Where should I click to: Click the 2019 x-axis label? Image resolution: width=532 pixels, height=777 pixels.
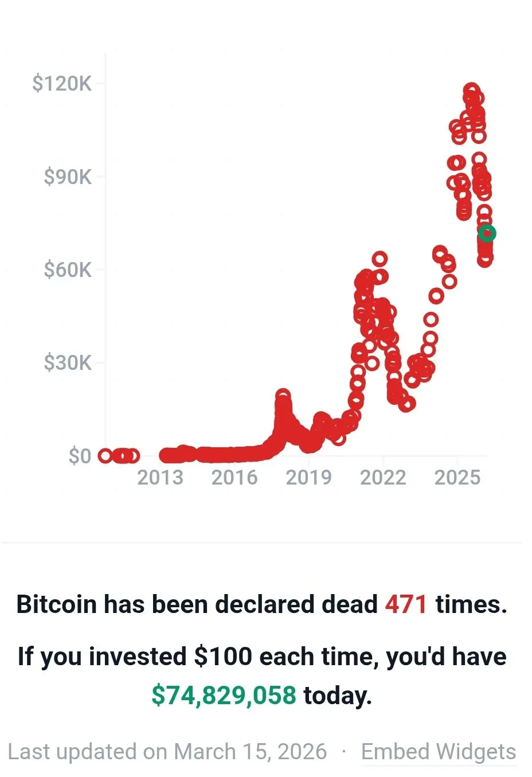click(x=308, y=477)
